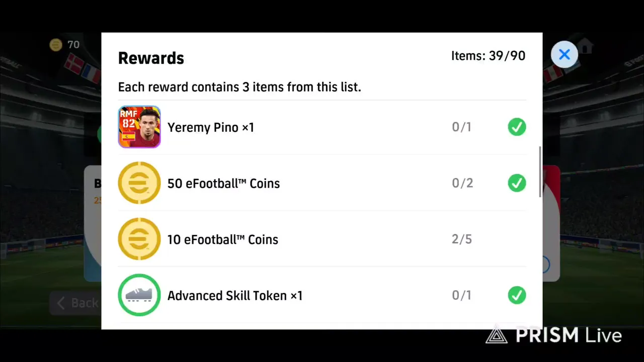This screenshot has height=362, width=644.
Task: Toggle the green checkmark for Yeremy Pino
Action: (x=517, y=127)
